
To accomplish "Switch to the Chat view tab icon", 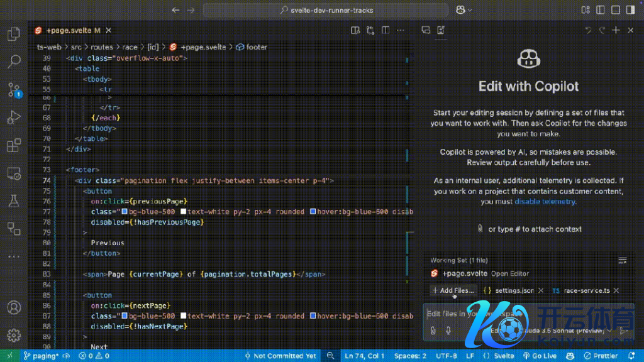I will click(x=426, y=30).
